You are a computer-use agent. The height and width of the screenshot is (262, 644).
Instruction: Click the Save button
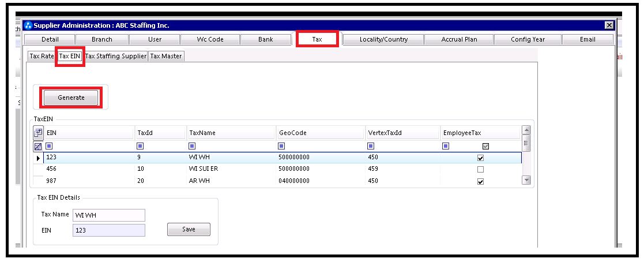tap(189, 230)
